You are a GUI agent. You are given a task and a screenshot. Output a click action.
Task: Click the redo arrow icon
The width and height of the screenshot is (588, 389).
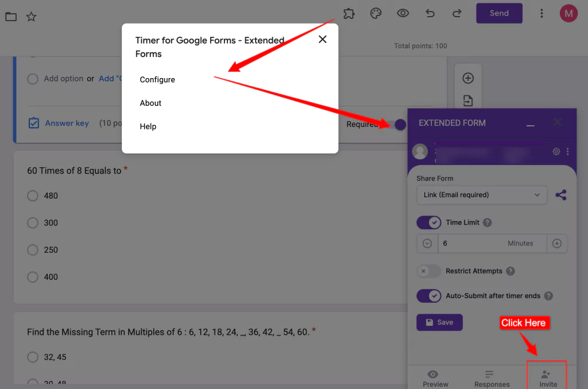(457, 13)
